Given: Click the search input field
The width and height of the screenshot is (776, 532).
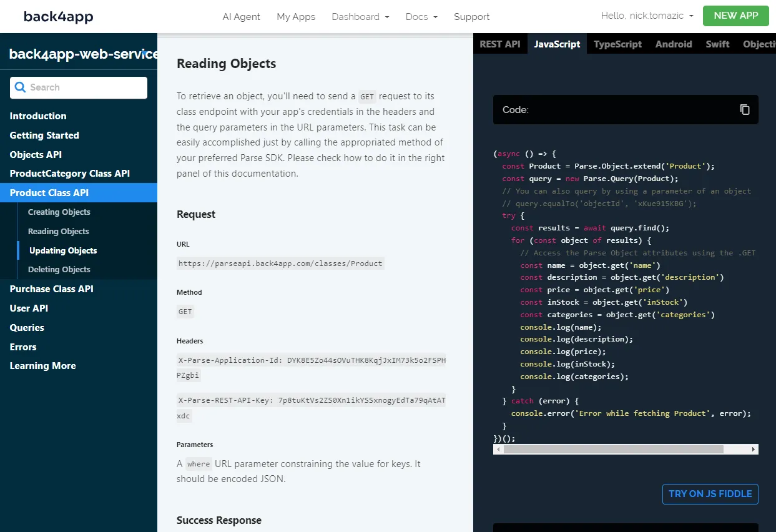Looking at the screenshot, I should [x=87, y=87].
